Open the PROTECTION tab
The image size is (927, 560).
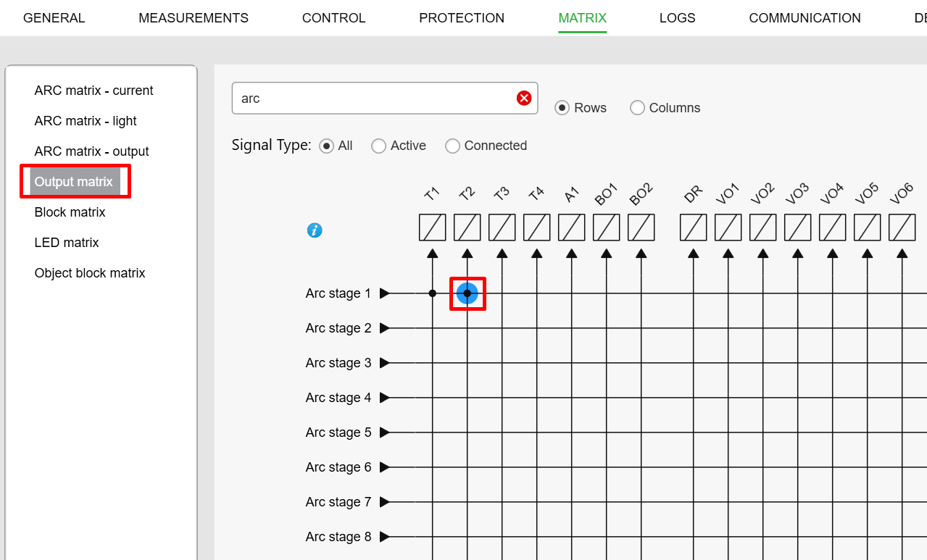tap(462, 18)
